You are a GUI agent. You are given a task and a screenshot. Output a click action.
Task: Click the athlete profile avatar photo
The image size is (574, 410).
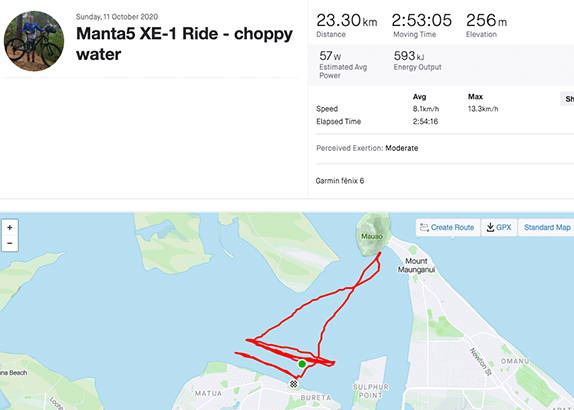pos(34,41)
